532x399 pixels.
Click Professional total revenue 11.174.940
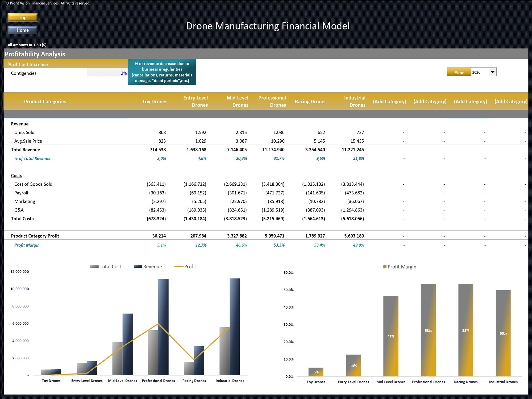coord(273,150)
